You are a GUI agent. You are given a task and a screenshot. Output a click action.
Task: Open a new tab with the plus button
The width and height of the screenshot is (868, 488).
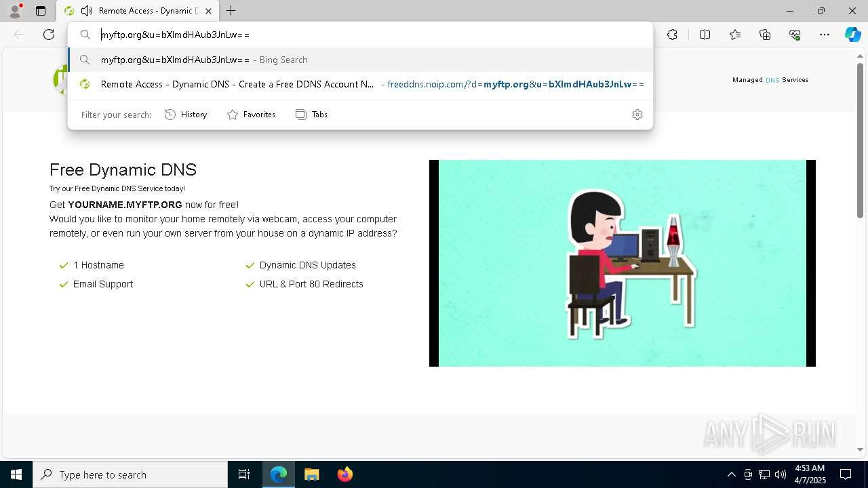[x=231, y=11]
